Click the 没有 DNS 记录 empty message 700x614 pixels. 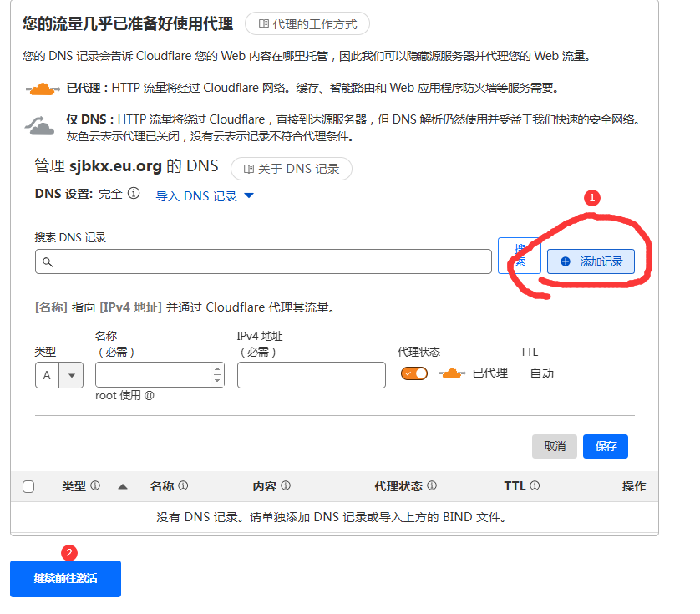332,517
